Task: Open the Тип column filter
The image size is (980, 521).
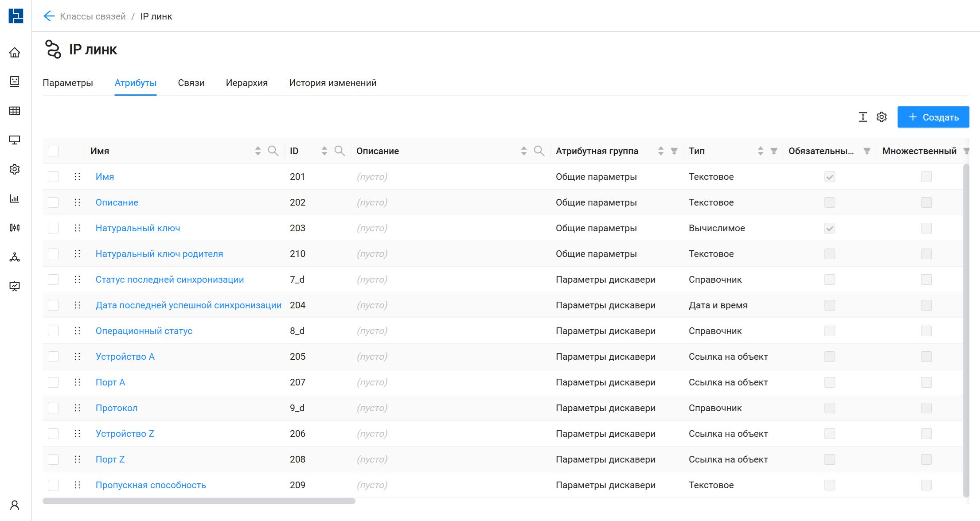Action: click(774, 151)
